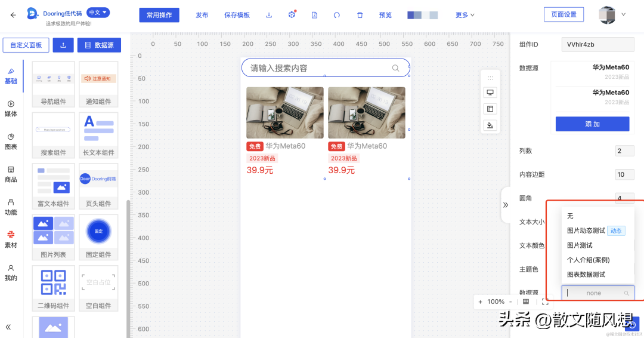Select 图表数据测试 option in dropdown
The width and height of the screenshot is (644, 338).
(597, 274)
